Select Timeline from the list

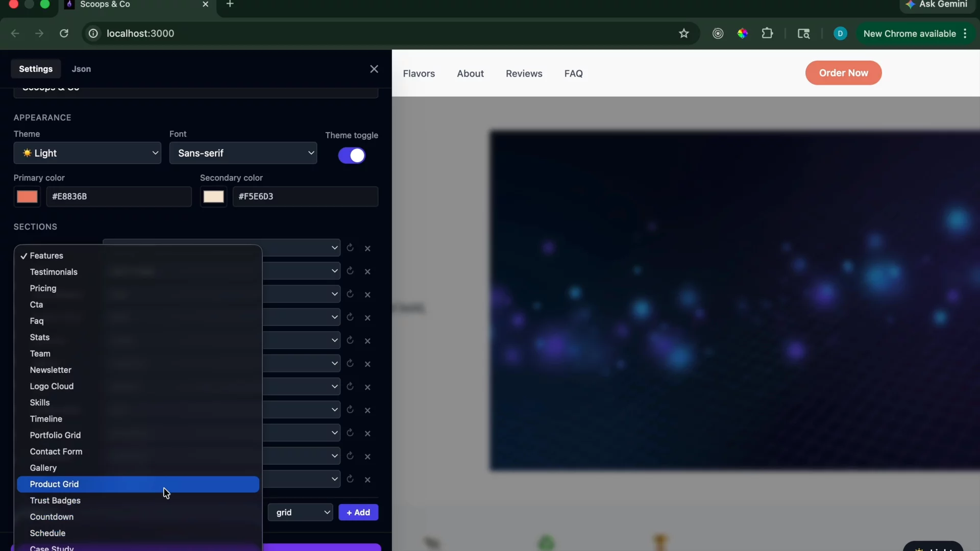138,419
